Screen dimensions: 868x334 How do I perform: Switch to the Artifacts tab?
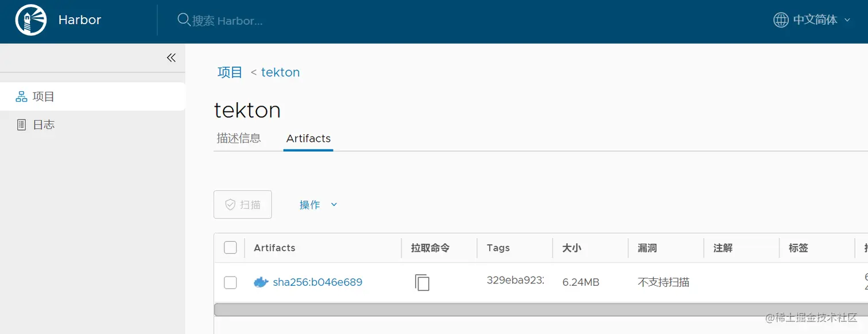[x=308, y=138]
